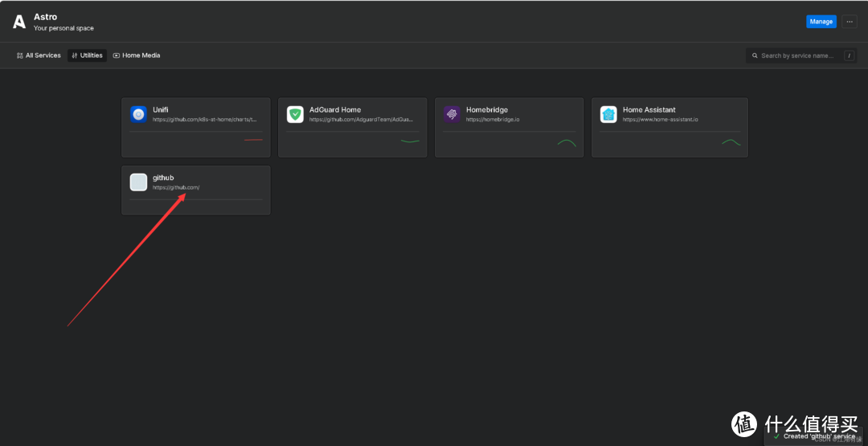Click the Home Assistant house icon

(x=608, y=115)
